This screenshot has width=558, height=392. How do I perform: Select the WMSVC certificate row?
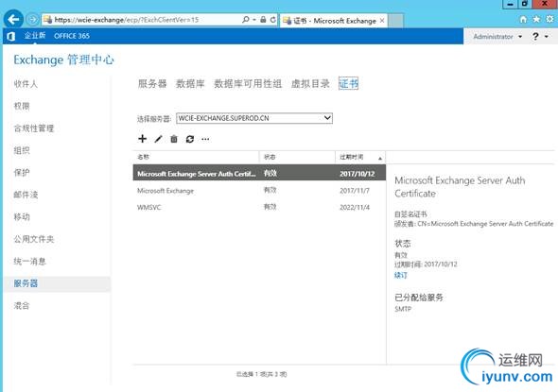click(x=259, y=207)
